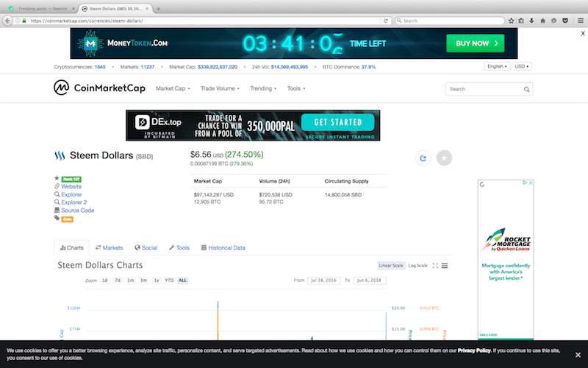
Task: Open the Firefox hamburger menu
Action: click(x=581, y=21)
